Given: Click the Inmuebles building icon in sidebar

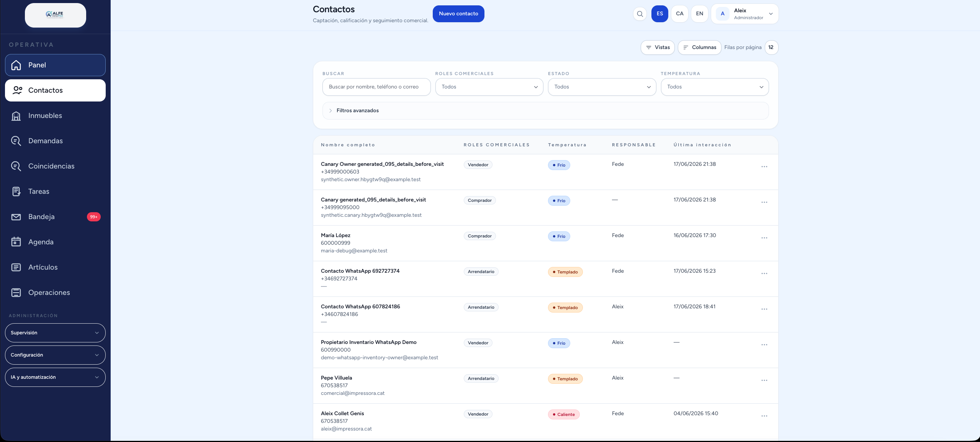Looking at the screenshot, I should click(16, 116).
